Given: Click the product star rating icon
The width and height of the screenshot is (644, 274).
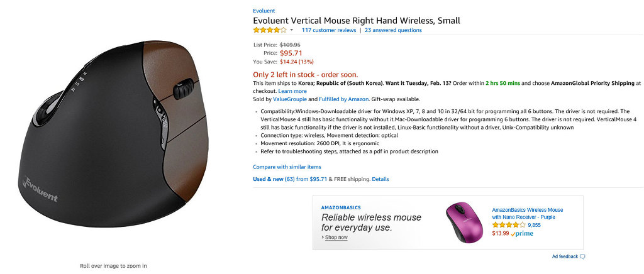Looking at the screenshot, I should tap(270, 30).
